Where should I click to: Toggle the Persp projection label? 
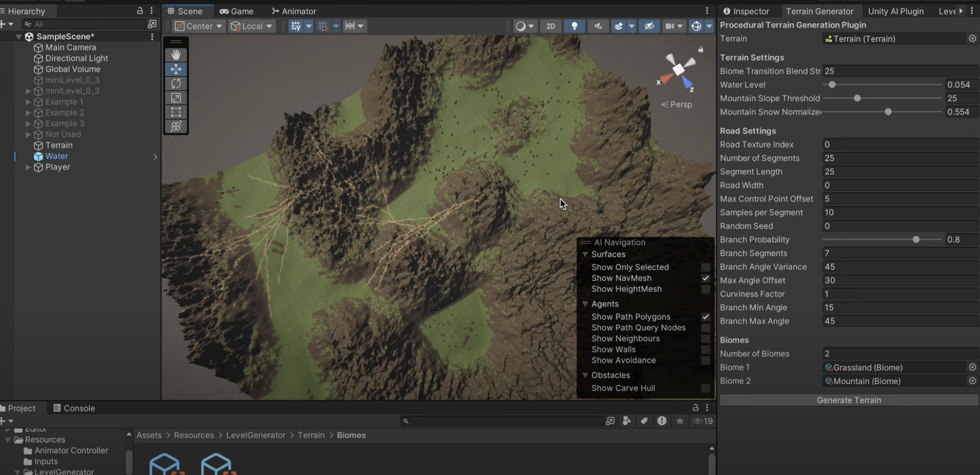click(677, 105)
